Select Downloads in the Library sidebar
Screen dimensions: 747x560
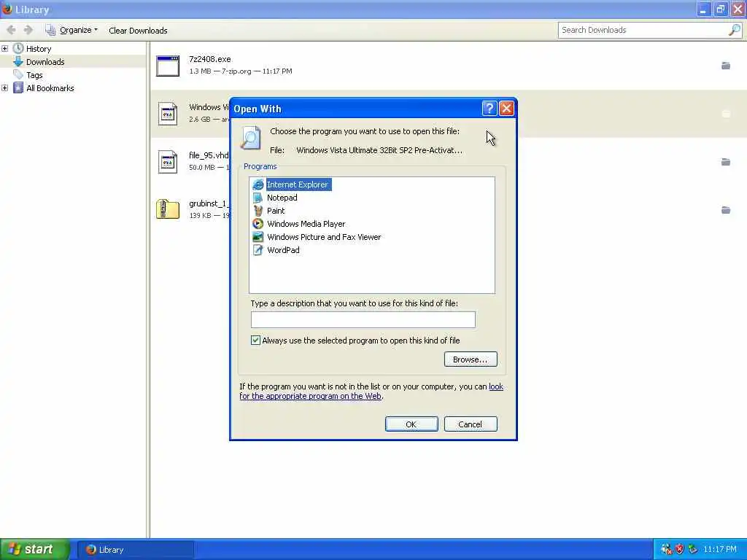(45, 62)
